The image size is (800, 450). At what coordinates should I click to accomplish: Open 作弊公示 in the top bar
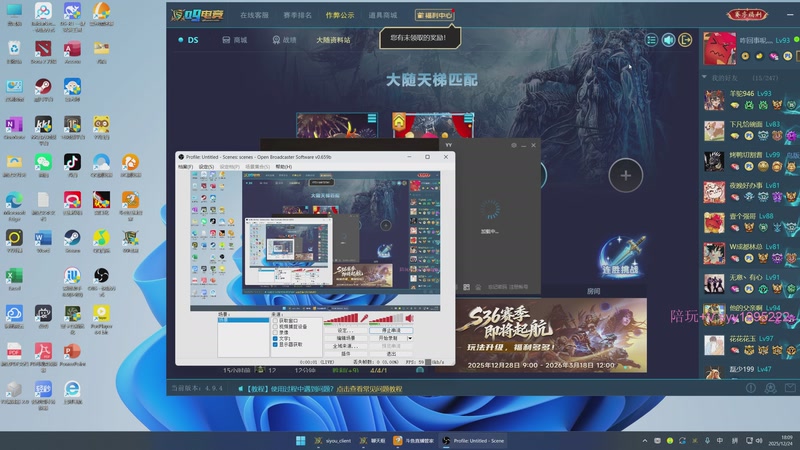(340, 15)
